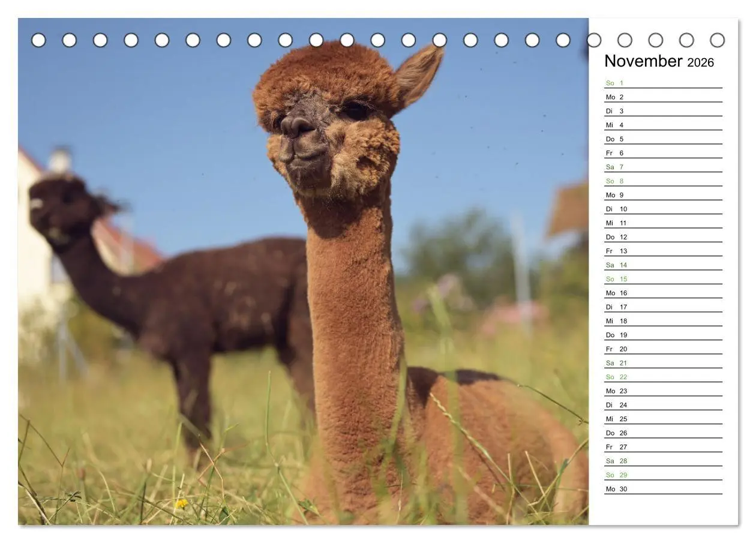Select the Sa 21 date row
756x543 pixels.
(663, 363)
